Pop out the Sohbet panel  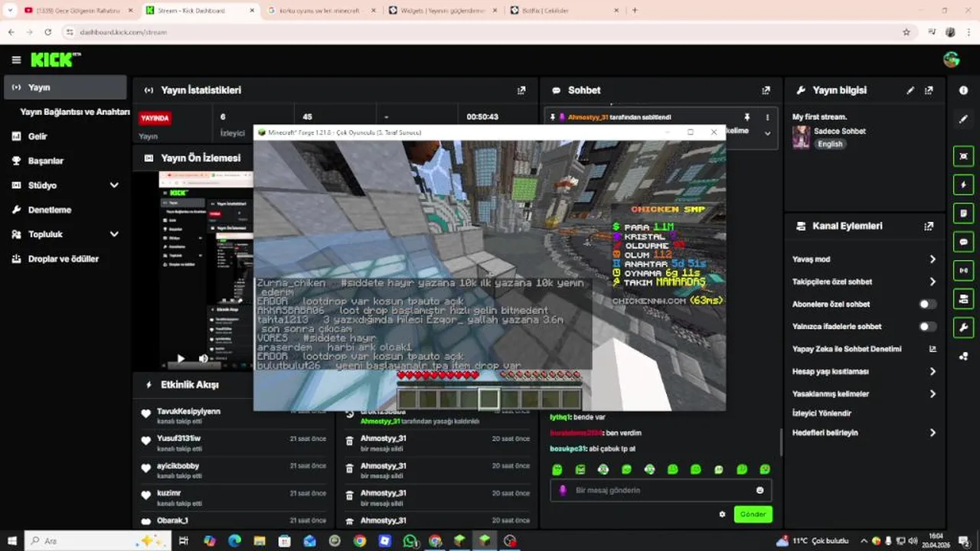766,90
